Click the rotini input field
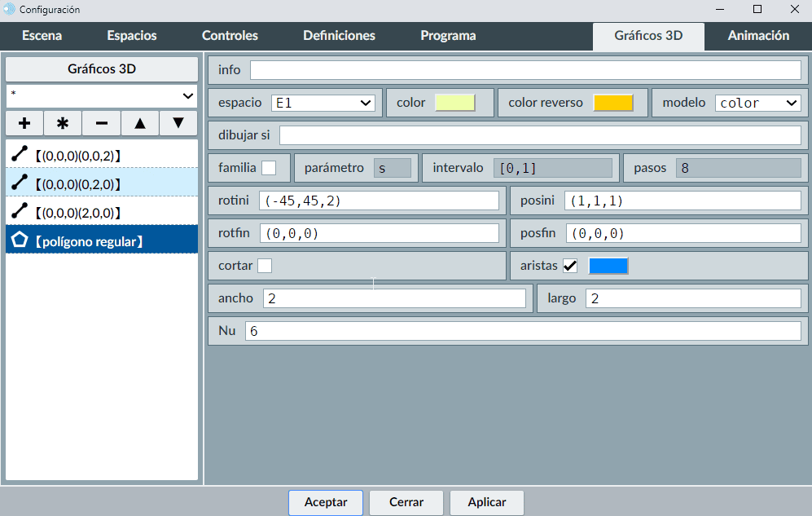The height and width of the screenshot is (516, 812). tap(379, 201)
